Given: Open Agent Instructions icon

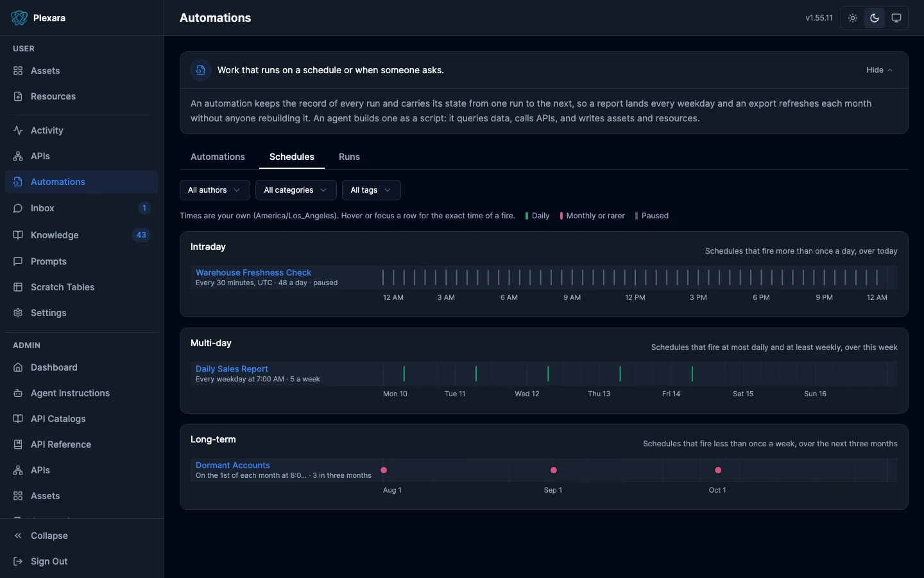Looking at the screenshot, I should point(18,393).
